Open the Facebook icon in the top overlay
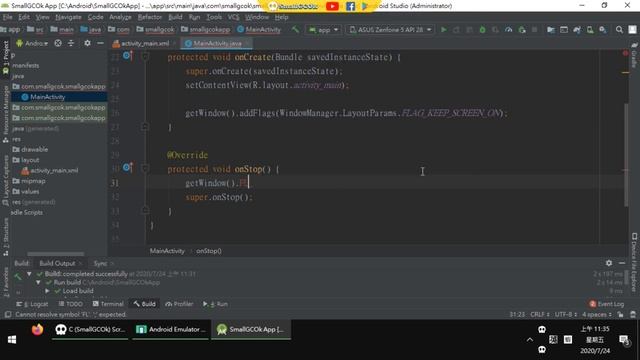The image size is (640, 360). 350,6
